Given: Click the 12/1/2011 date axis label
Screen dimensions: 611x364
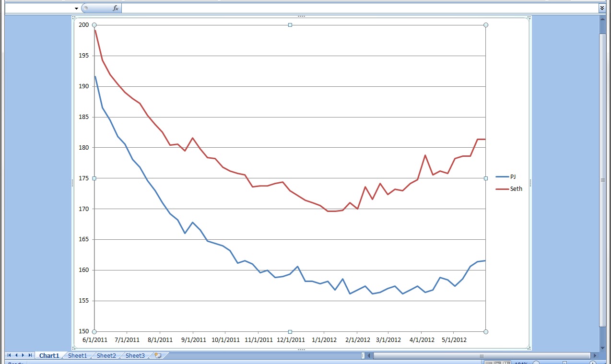Looking at the screenshot, I should click(x=291, y=340).
